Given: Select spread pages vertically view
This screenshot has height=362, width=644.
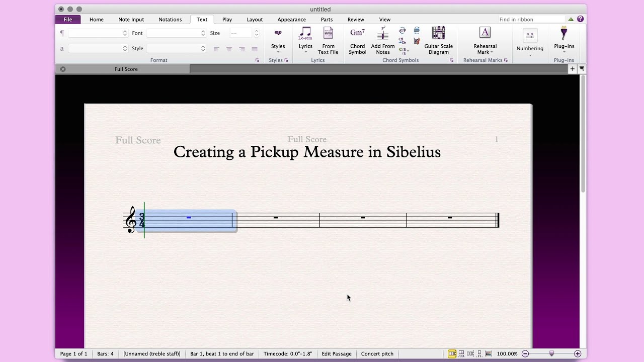Looking at the screenshot, I should pyautogui.click(x=461, y=354).
